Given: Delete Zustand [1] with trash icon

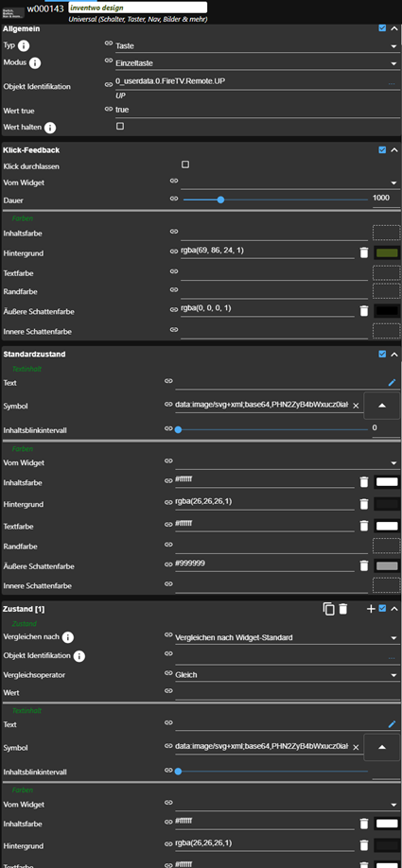Looking at the screenshot, I should tap(343, 609).
